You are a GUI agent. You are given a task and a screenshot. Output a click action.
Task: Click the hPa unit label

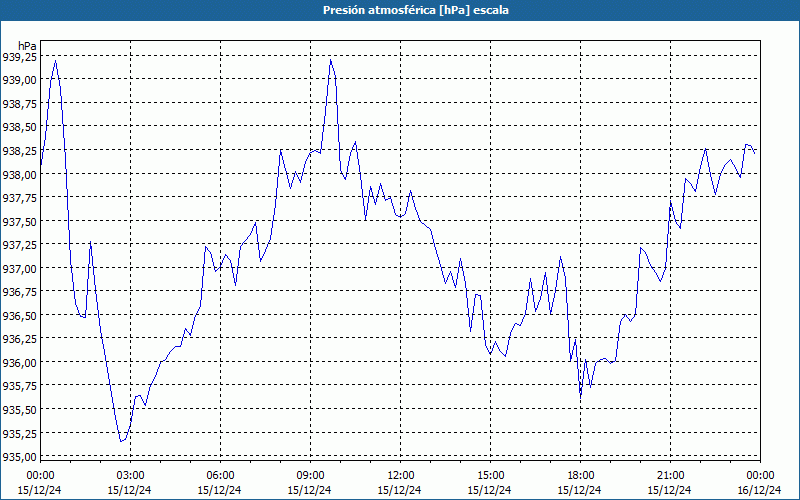[28, 45]
